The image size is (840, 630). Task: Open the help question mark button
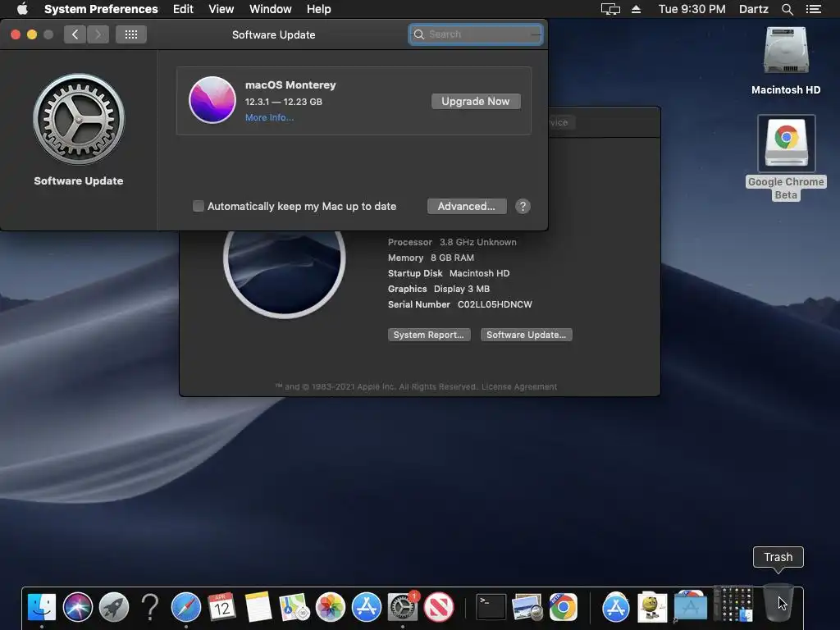(x=523, y=206)
